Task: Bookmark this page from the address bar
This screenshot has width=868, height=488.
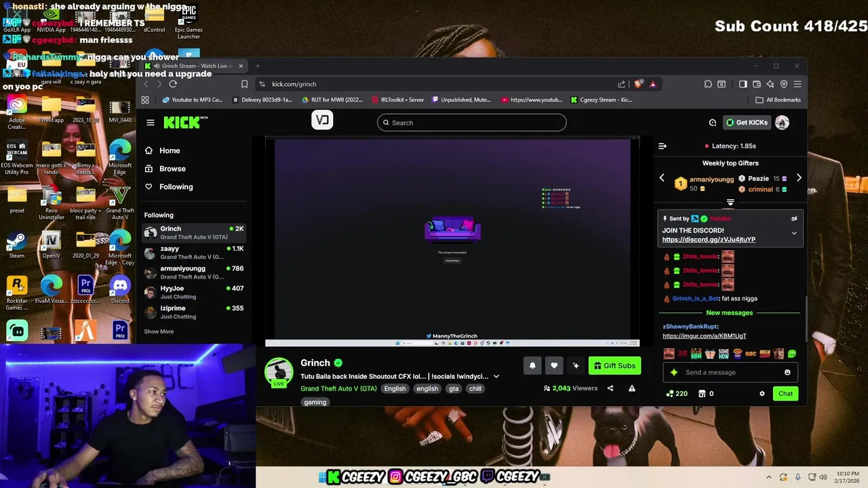Action: 244,84
